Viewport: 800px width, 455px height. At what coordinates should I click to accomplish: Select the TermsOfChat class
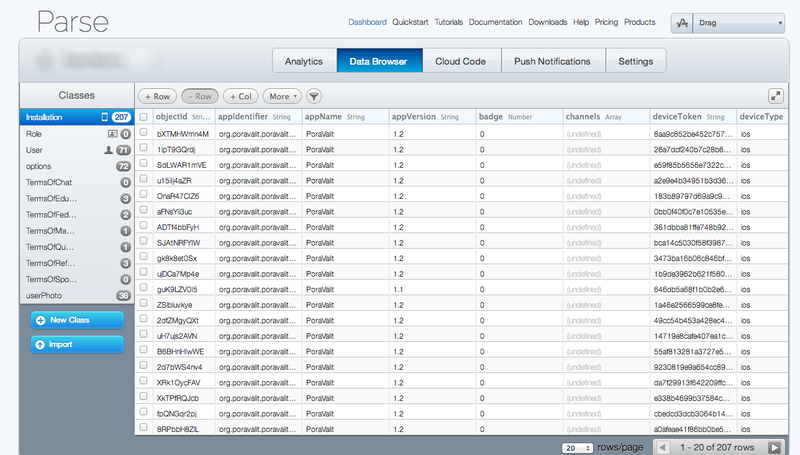point(77,182)
